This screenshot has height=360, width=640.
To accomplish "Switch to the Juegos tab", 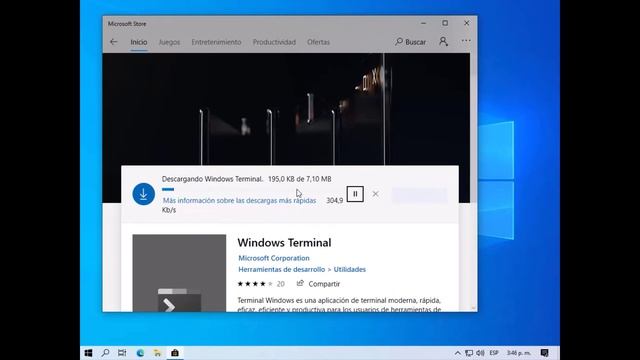I will [169, 42].
